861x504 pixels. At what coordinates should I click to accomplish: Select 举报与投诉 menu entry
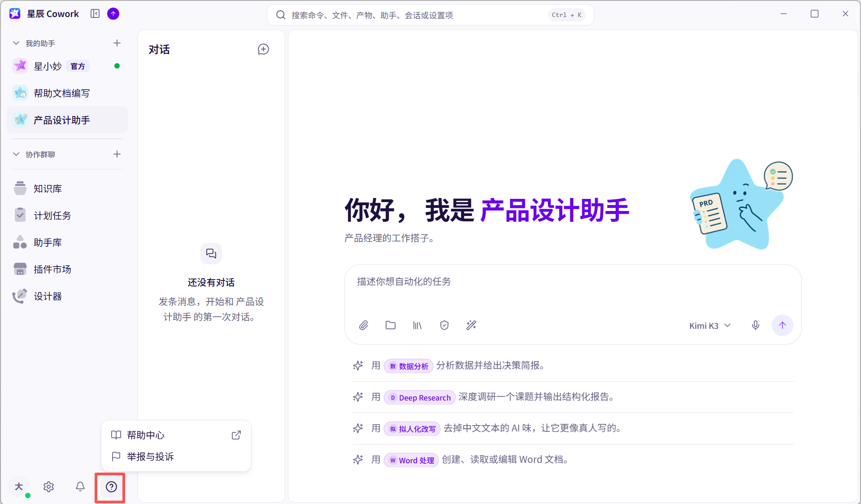point(176,457)
